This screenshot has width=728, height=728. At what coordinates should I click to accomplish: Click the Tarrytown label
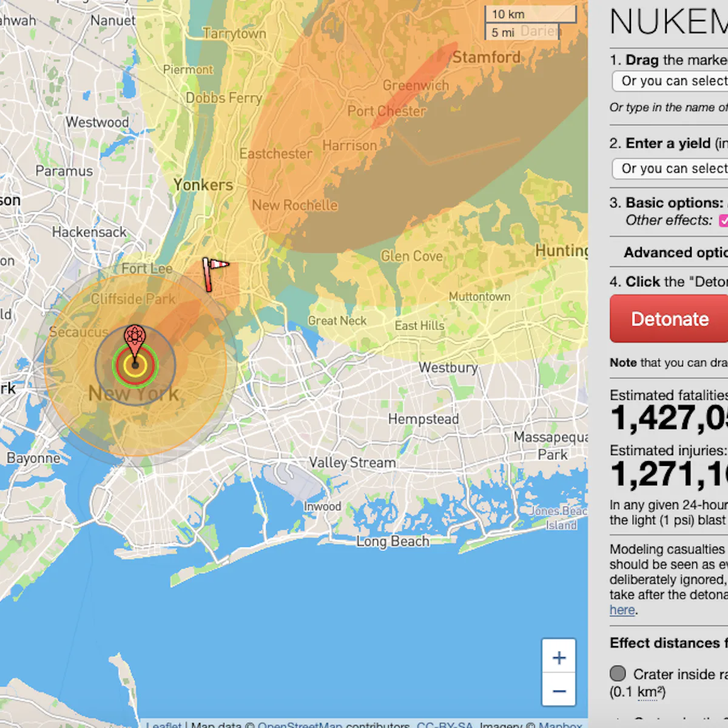[234, 34]
